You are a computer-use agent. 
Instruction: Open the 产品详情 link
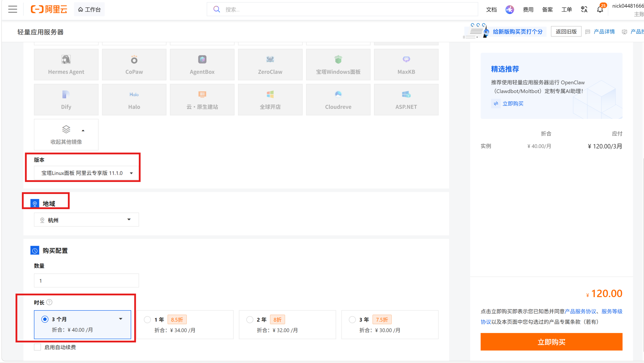(x=604, y=32)
